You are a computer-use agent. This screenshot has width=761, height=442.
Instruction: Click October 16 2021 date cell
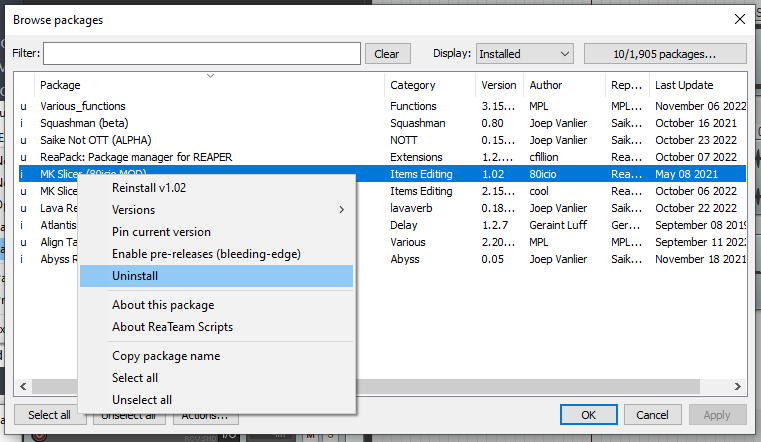tap(695, 123)
